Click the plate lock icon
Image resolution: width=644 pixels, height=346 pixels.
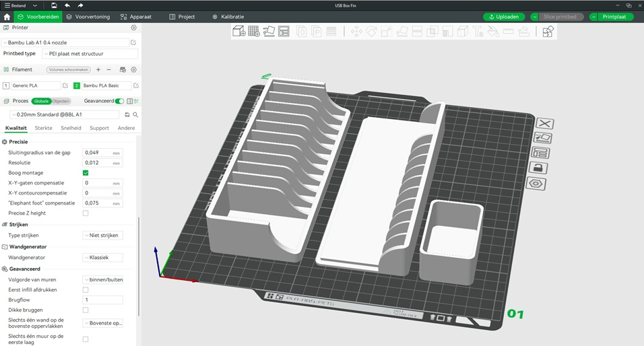pos(538,168)
